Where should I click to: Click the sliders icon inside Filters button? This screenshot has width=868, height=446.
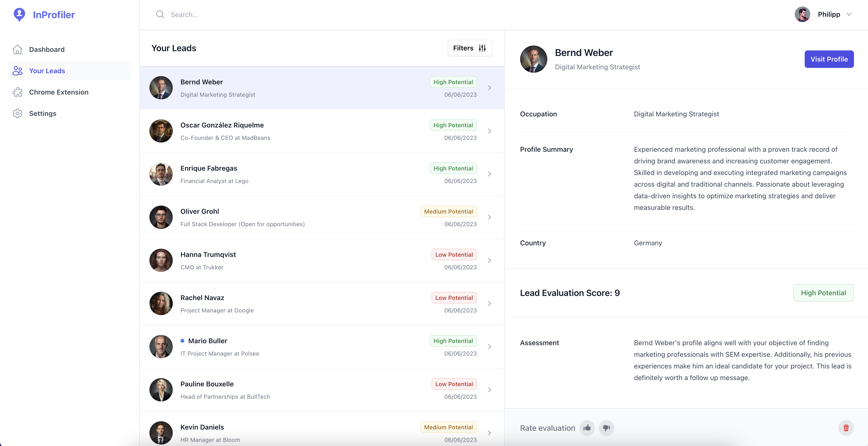click(482, 48)
